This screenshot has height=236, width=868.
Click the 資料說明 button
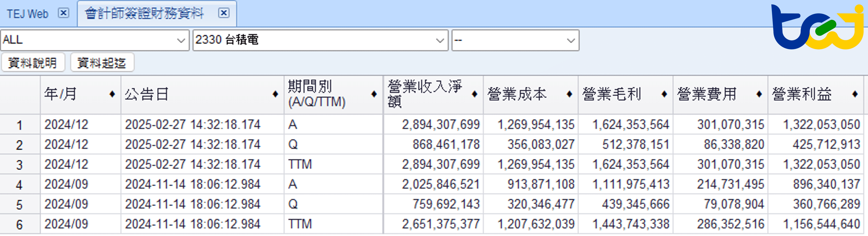(x=33, y=63)
